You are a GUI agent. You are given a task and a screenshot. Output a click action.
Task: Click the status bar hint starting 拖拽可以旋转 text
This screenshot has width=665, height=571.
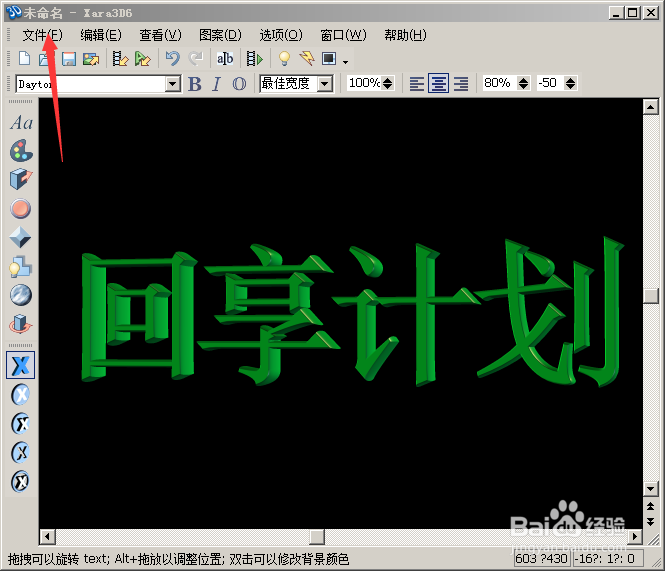(x=179, y=559)
